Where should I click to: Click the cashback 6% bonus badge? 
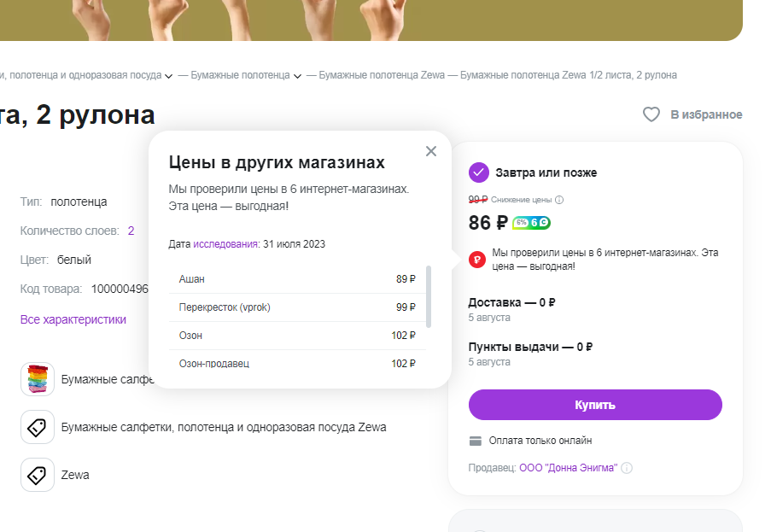pos(531,223)
